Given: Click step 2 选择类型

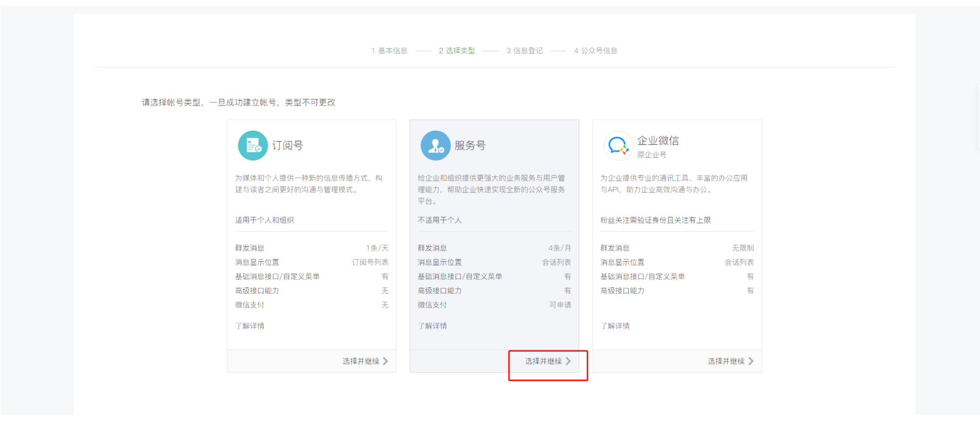Looking at the screenshot, I should pos(457,51).
